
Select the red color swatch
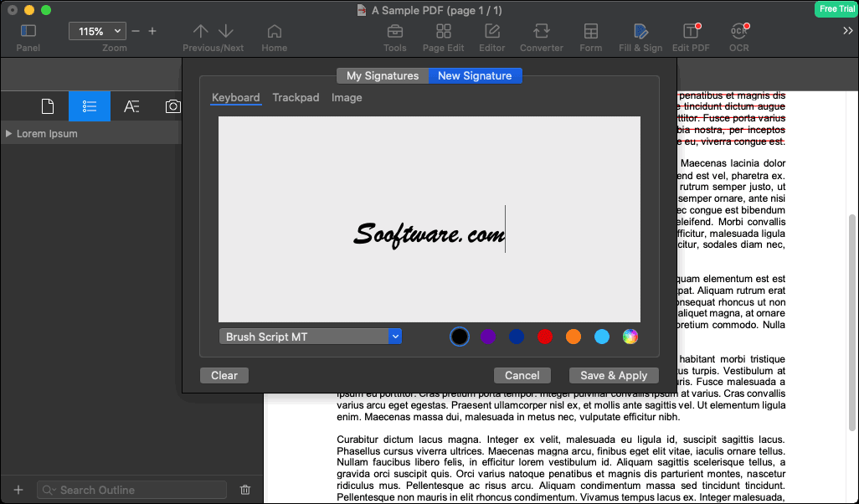point(545,337)
